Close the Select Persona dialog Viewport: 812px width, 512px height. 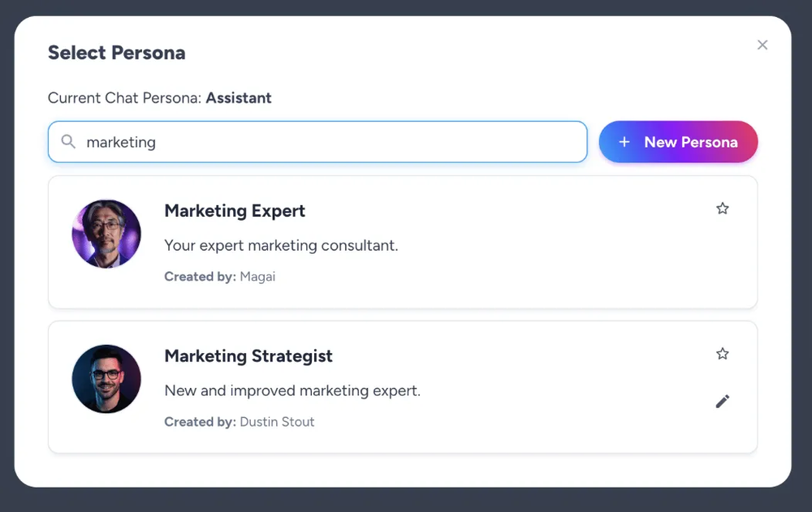762,45
